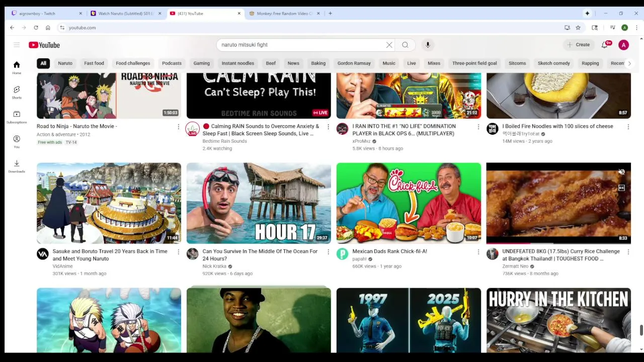Bookmark this page with star icon
This screenshot has width=644, height=362.
click(x=578, y=28)
